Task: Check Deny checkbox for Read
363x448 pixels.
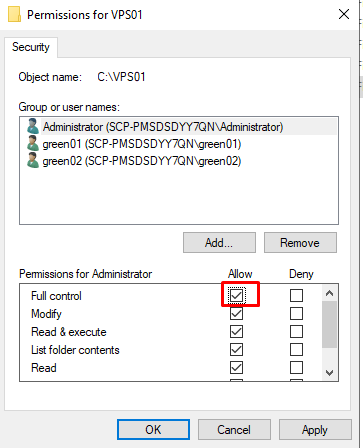Action: click(x=296, y=367)
